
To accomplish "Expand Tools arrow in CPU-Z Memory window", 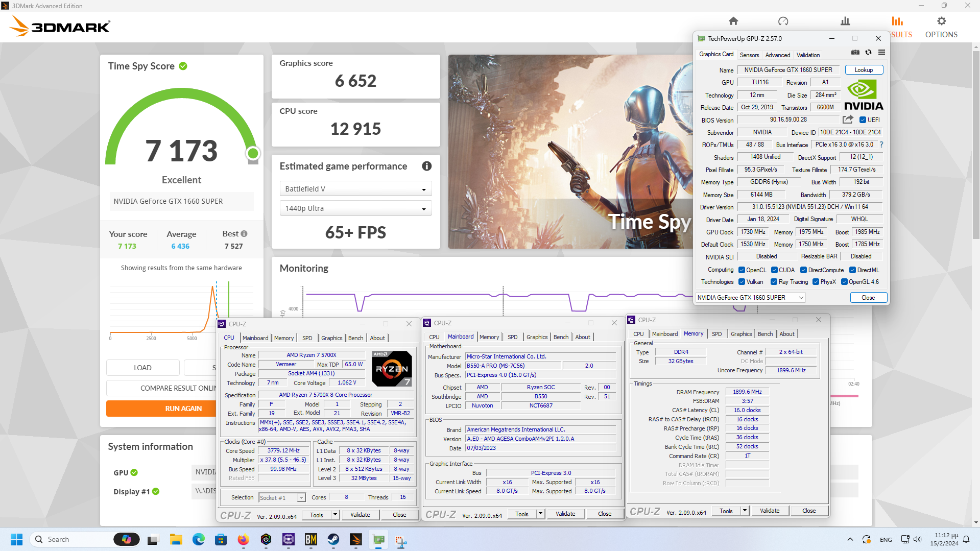I will (x=745, y=511).
